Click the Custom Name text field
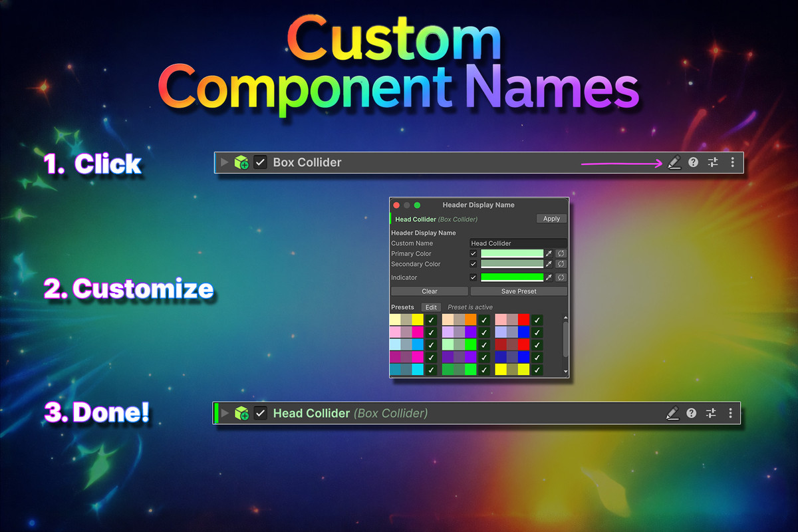798x532 pixels. pyautogui.click(x=519, y=243)
